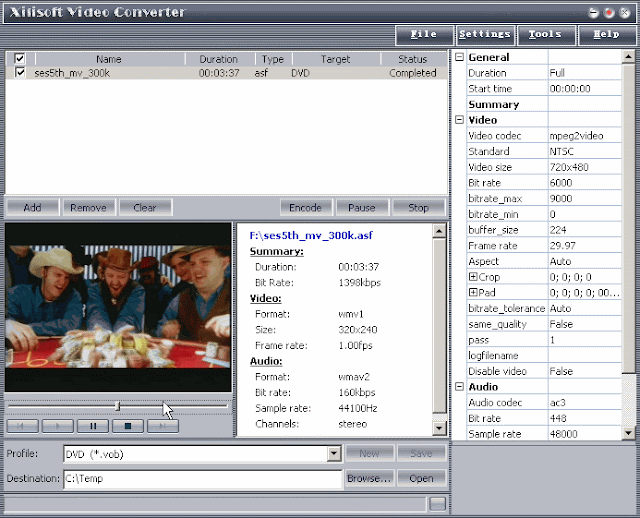Viewport: 640px width, 518px height.
Task: Click the audio Bit rate value 448
Action: (558, 418)
